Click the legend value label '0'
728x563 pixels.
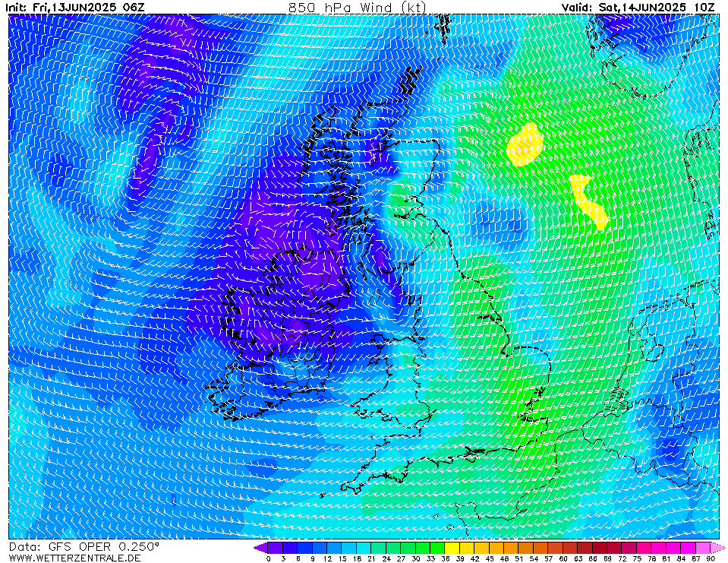coord(269,558)
